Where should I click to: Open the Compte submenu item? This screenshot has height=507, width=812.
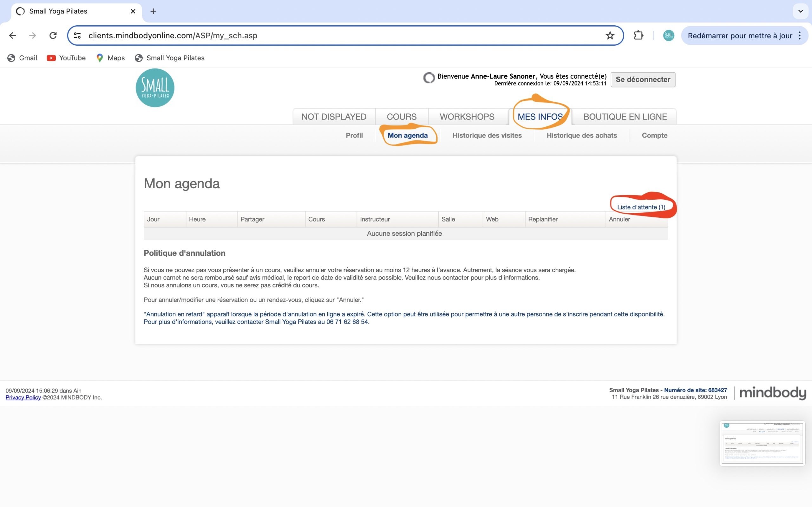(654, 136)
